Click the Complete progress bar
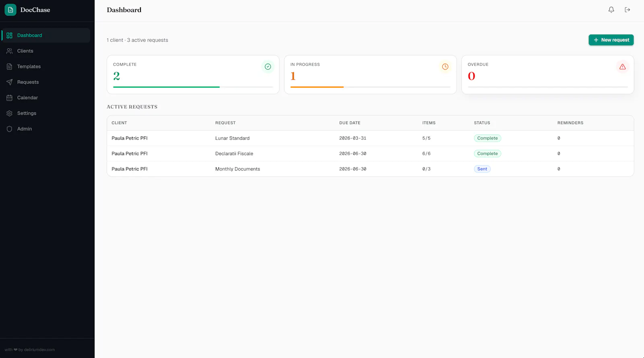The width and height of the screenshot is (644, 358). coord(193,87)
